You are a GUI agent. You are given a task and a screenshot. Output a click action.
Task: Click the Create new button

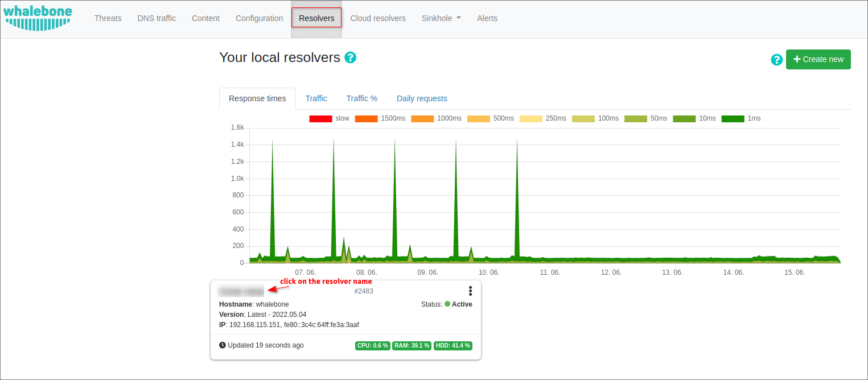point(818,59)
